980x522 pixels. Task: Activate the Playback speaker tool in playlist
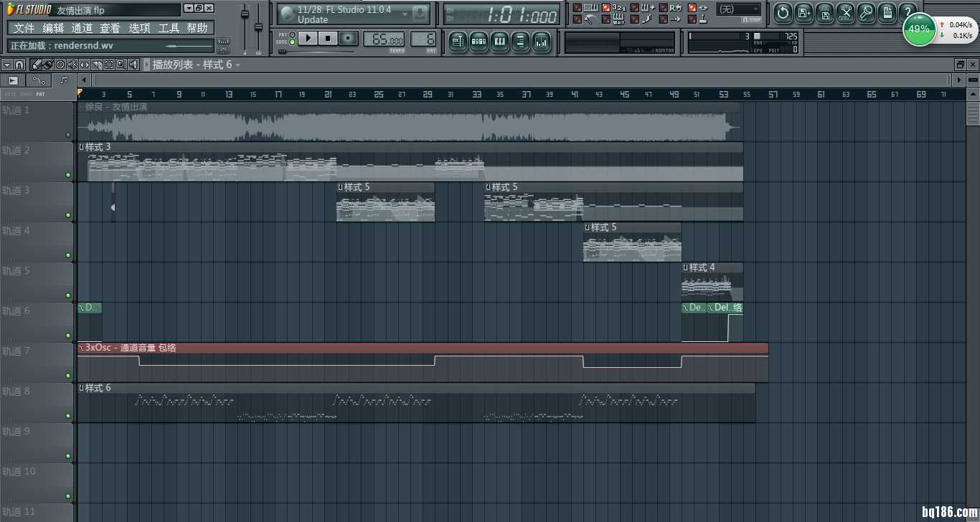click(x=133, y=65)
